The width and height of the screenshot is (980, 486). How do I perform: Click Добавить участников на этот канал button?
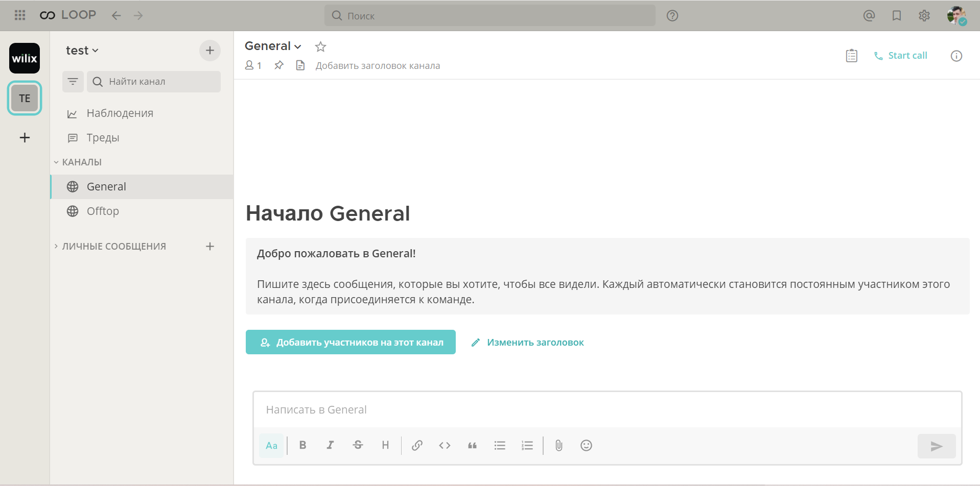point(351,342)
